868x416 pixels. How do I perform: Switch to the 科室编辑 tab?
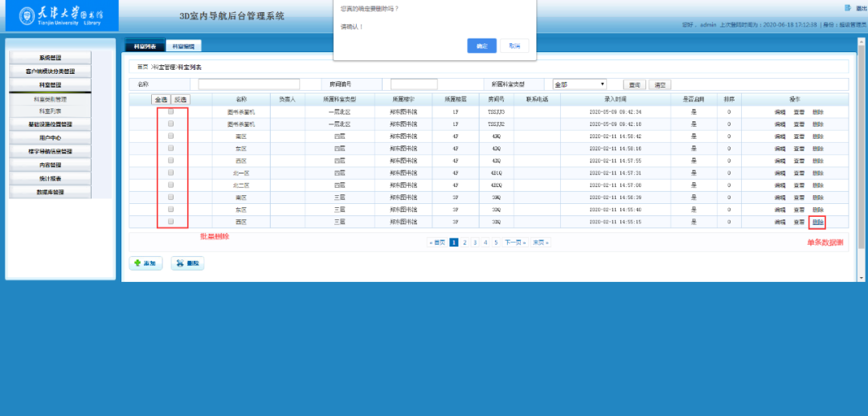coord(184,47)
